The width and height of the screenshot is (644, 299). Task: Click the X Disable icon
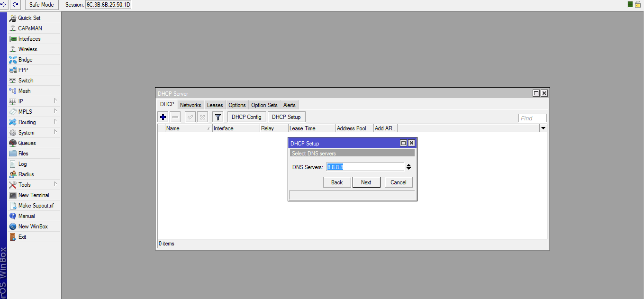[202, 117]
